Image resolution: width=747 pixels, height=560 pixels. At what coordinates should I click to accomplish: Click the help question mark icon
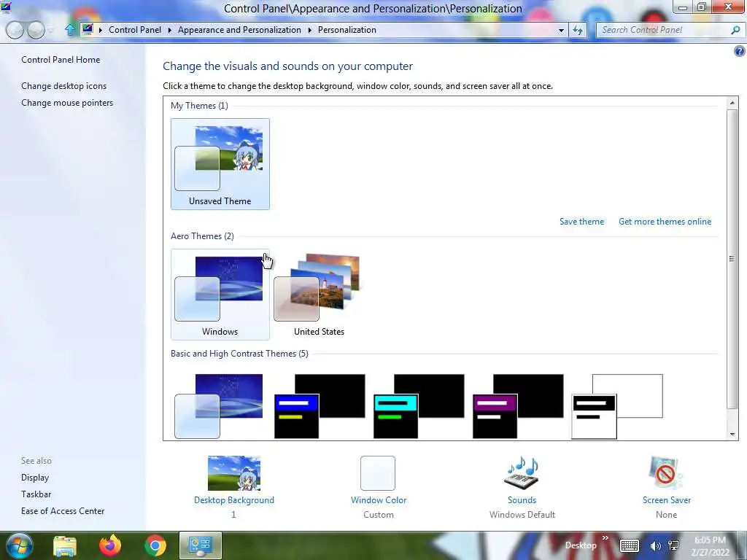[740, 51]
